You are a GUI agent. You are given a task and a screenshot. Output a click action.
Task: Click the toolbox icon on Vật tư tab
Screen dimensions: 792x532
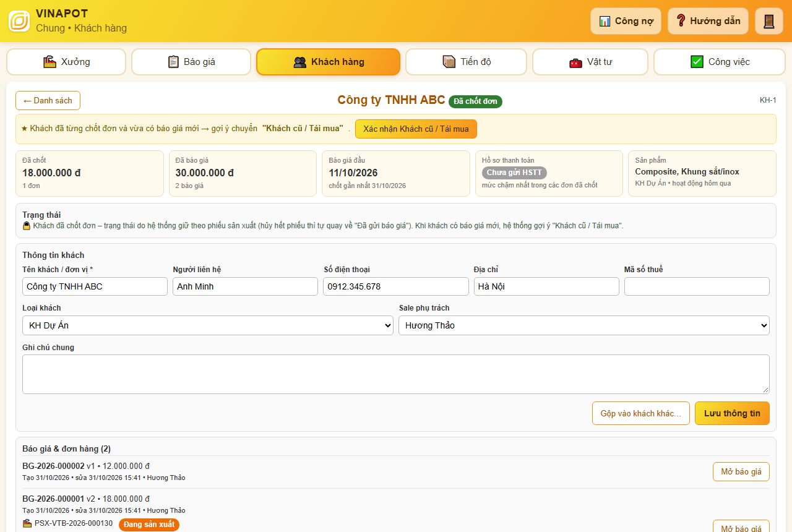click(x=575, y=62)
